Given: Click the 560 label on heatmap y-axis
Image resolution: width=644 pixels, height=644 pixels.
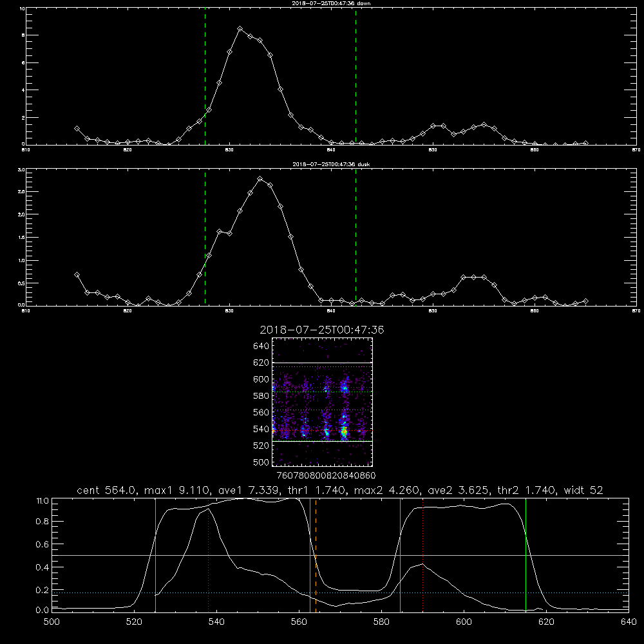Looking at the screenshot, I should (x=261, y=412).
